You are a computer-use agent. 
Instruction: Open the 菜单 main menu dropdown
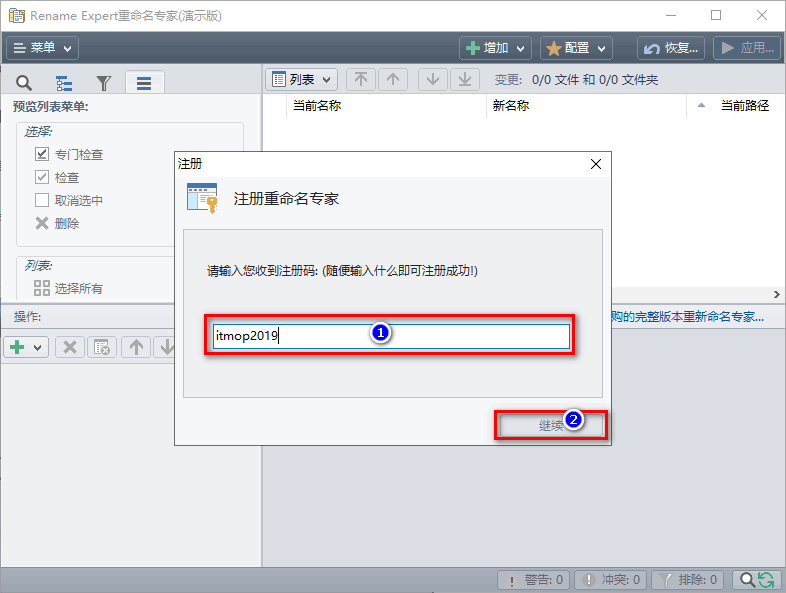coord(42,48)
